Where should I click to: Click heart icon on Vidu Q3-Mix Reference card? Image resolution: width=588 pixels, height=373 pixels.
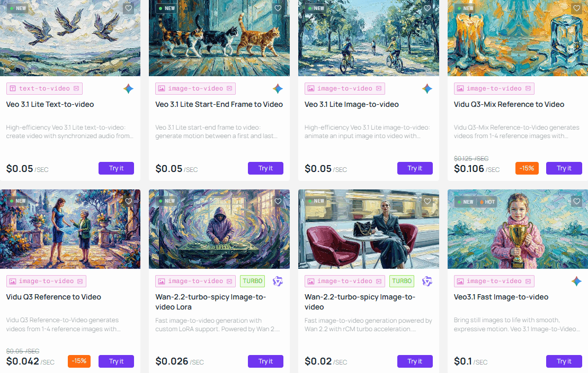click(576, 8)
